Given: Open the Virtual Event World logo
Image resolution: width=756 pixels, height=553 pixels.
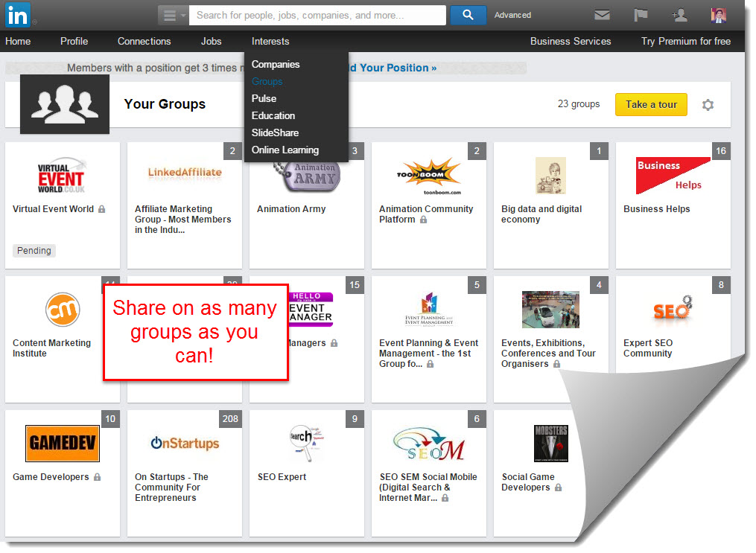Looking at the screenshot, I should click(62, 176).
